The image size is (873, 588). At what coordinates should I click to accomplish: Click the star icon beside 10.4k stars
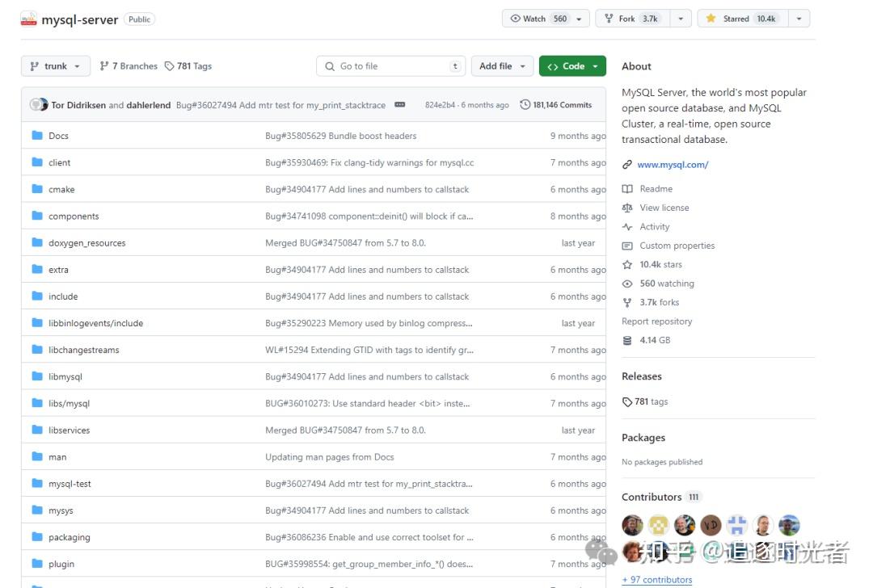point(627,264)
